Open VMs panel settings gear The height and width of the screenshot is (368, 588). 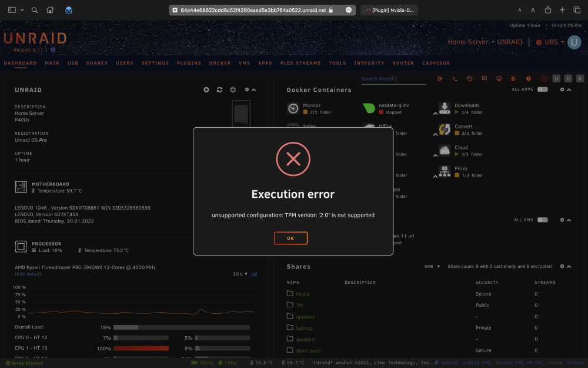click(x=562, y=220)
